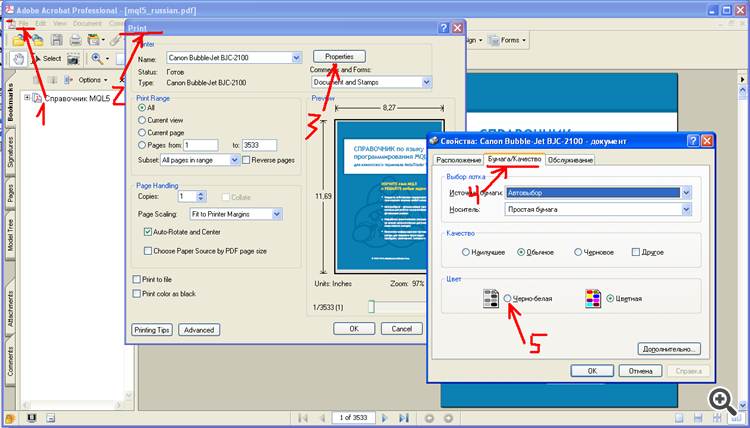Screen dimensions: 750x428
Task: Open printer Name dropdown
Action: [296, 58]
